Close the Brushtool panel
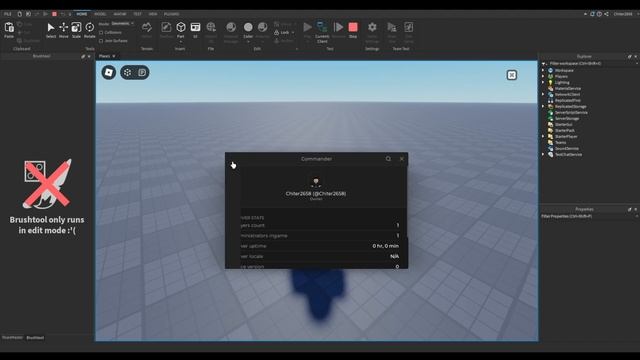Screen dimensions: 640x360 pos(89,56)
